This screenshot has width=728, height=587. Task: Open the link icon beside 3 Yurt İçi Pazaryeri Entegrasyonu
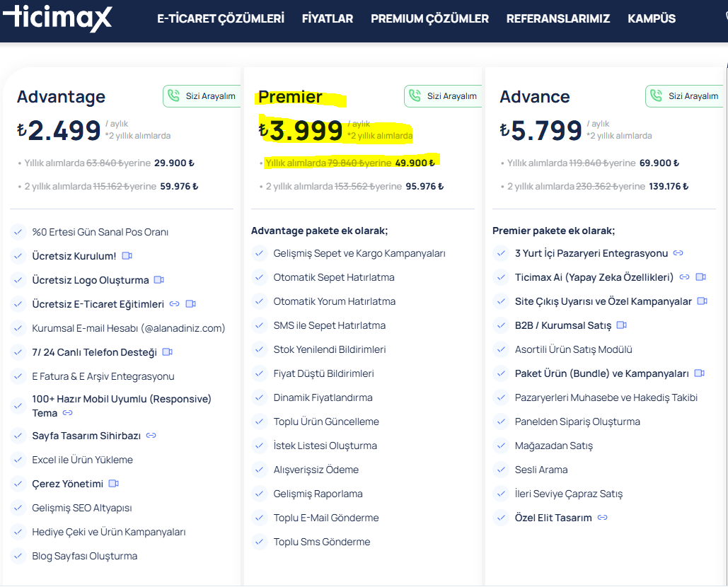pyautogui.click(x=678, y=253)
